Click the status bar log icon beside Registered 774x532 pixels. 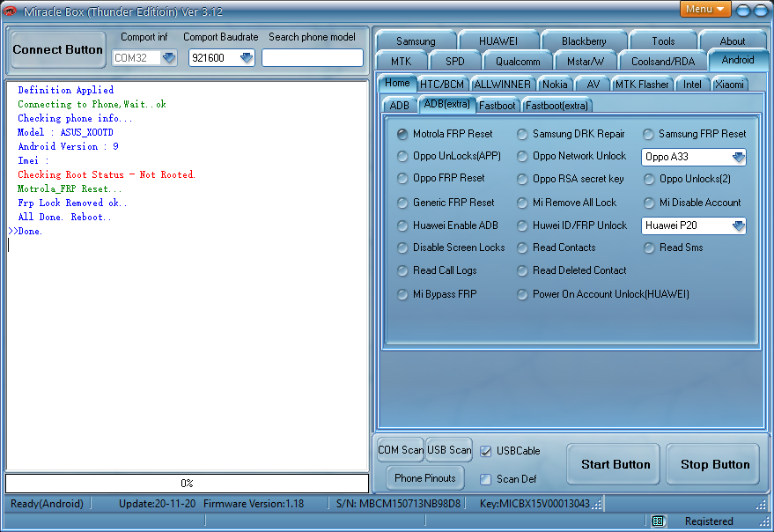(x=658, y=521)
